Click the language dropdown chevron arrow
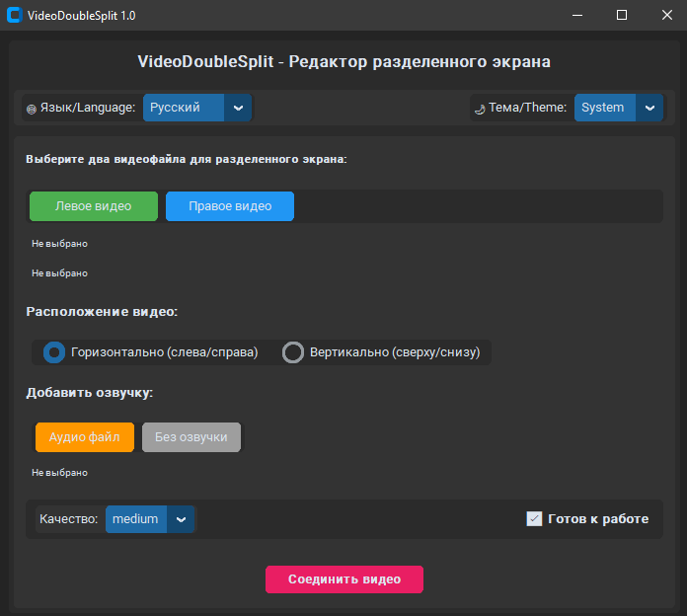This screenshot has height=616, width=687. click(238, 108)
